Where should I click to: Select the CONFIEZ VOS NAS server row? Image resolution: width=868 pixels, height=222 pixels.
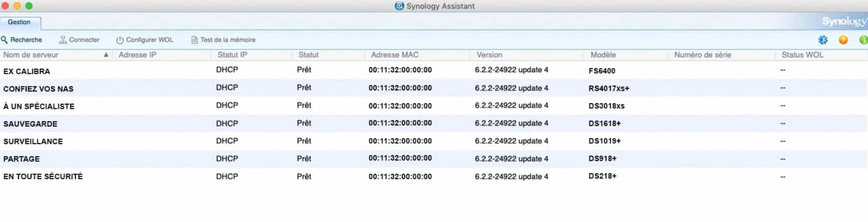pyautogui.click(x=434, y=88)
